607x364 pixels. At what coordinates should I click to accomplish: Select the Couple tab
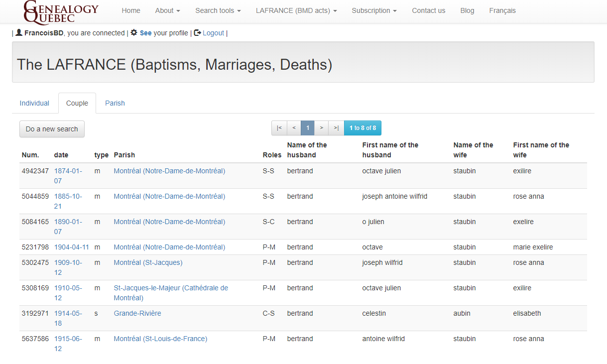77,103
